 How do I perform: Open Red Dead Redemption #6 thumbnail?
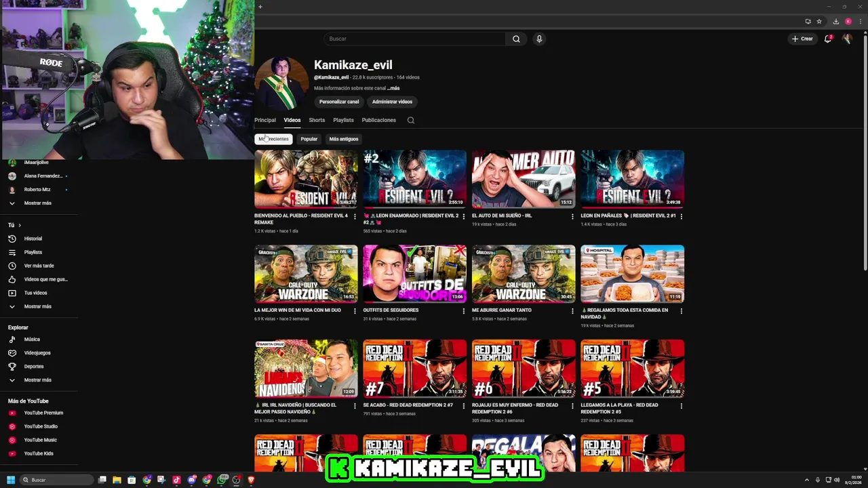point(524,369)
